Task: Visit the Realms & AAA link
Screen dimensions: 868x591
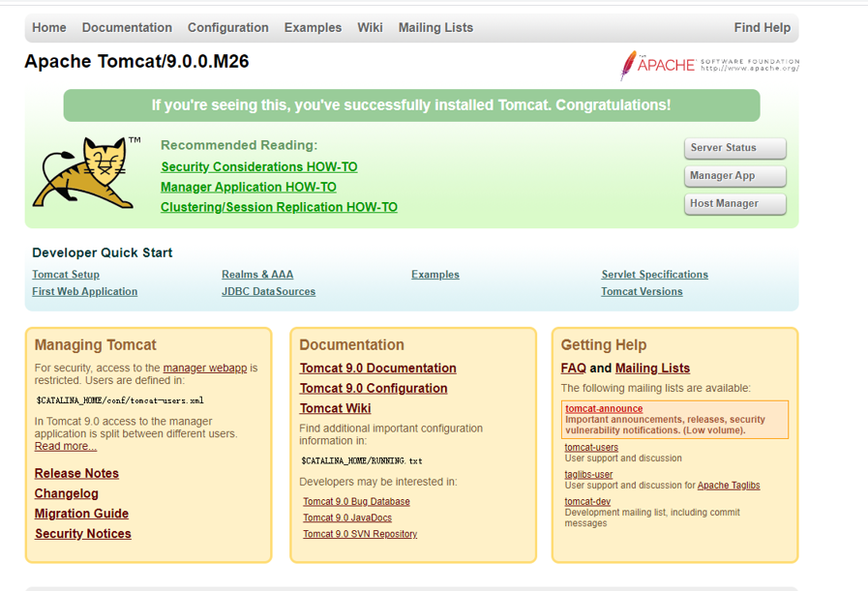Action: pyautogui.click(x=257, y=275)
